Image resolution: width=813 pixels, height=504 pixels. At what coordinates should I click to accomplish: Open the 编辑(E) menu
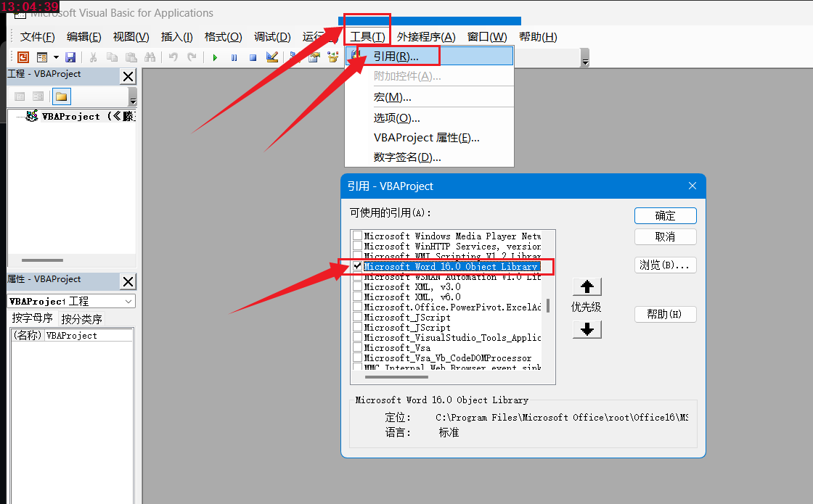click(84, 37)
